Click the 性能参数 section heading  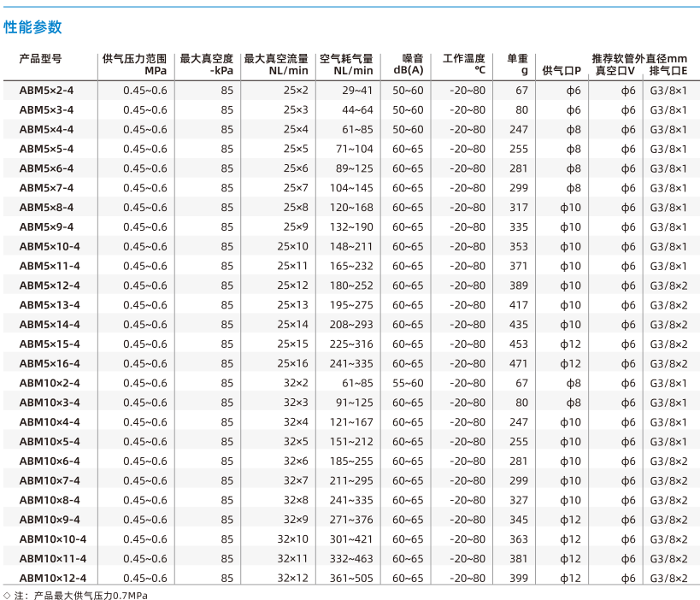(32, 27)
